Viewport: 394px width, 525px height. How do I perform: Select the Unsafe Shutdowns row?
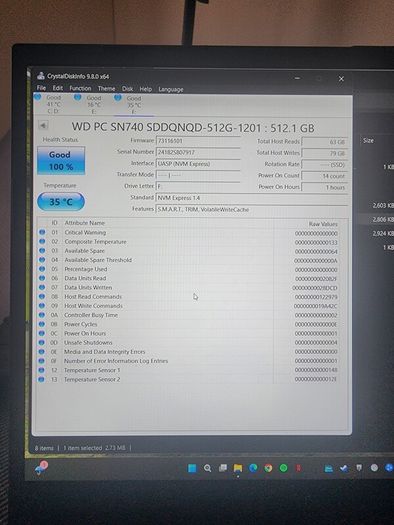[188, 343]
